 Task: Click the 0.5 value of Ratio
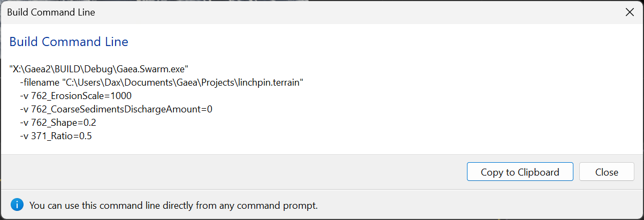pos(85,136)
